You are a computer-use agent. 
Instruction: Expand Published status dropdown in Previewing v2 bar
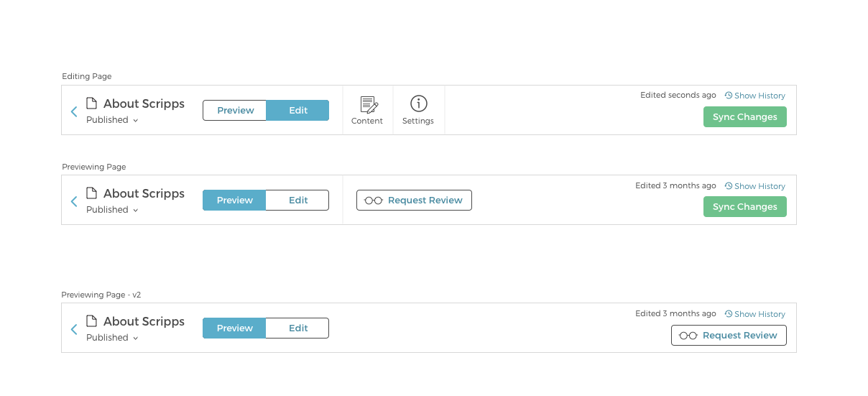point(112,338)
